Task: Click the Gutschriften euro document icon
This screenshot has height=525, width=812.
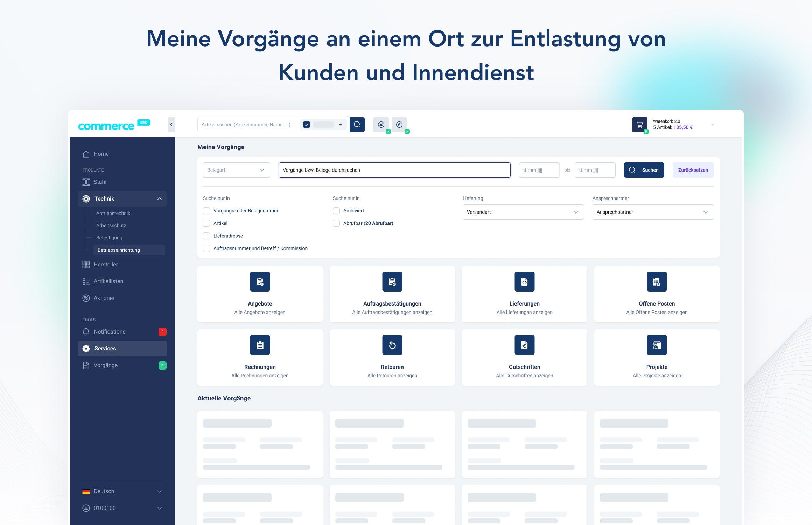Action: click(x=524, y=345)
